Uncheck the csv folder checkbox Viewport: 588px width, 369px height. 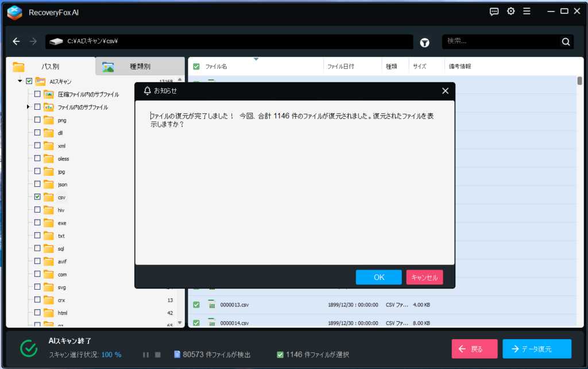tap(37, 197)
